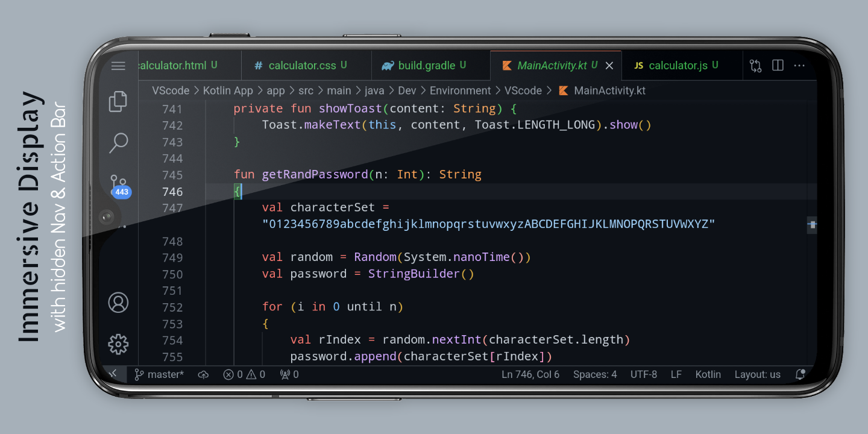This screenshot has height=434, width=868.
Task: Switch to the calculator.css tab
Action: click(306, 65)
